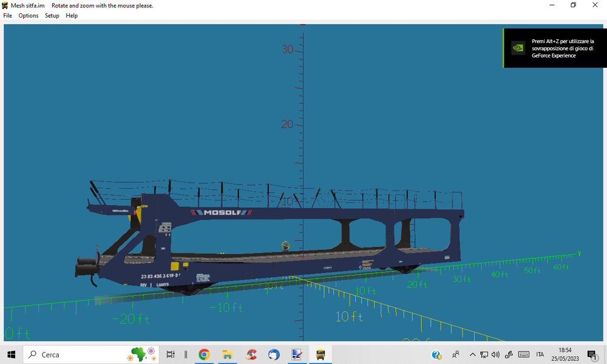Click the pen workspace tray icon
This screenshot has width=607, height=364.
point(509,354)
